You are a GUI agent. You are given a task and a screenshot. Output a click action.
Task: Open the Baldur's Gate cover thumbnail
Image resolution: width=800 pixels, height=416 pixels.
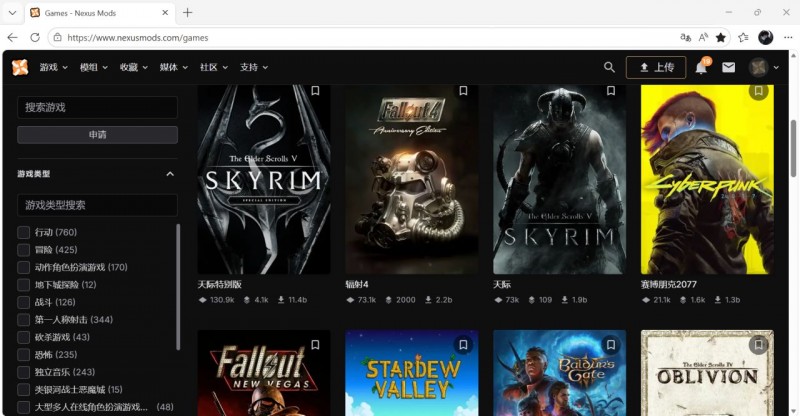click(x=559, y=373)
